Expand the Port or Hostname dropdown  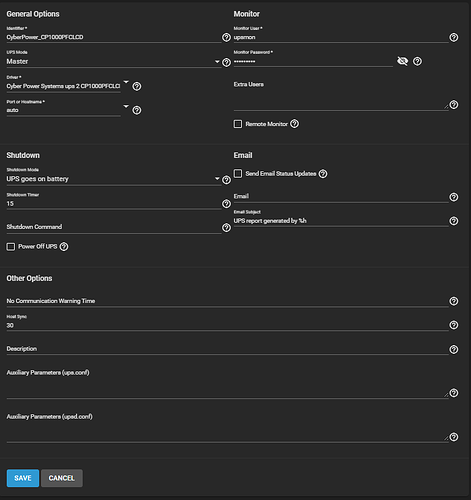click(x=68, y=110)
